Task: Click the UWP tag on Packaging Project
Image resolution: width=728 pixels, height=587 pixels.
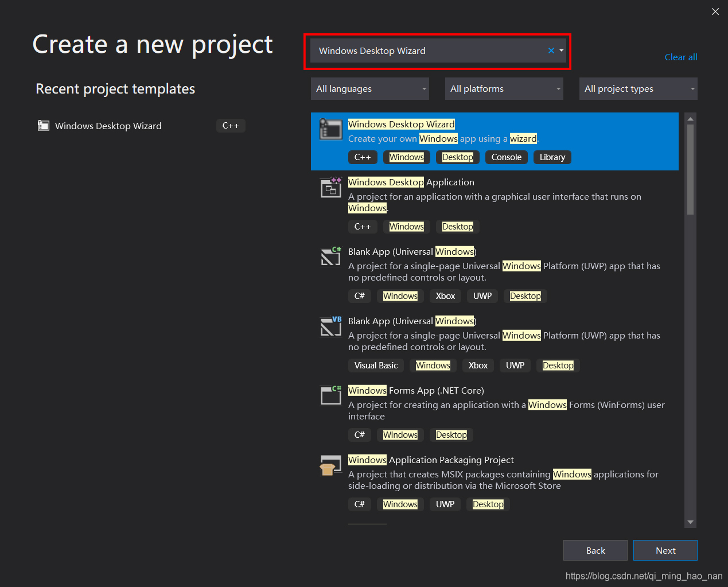Action: (445, 504)
